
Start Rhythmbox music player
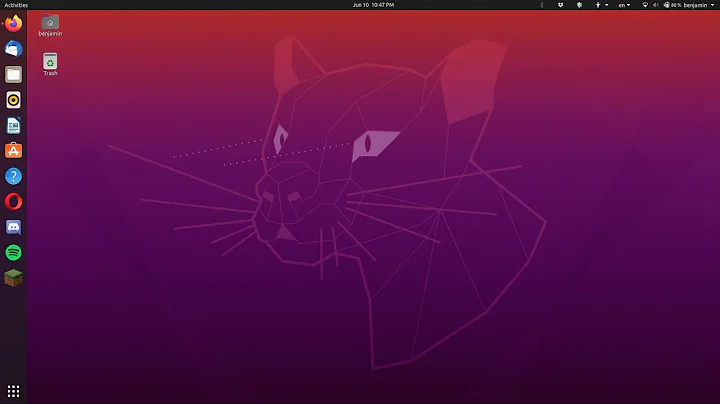click(13, 99)
